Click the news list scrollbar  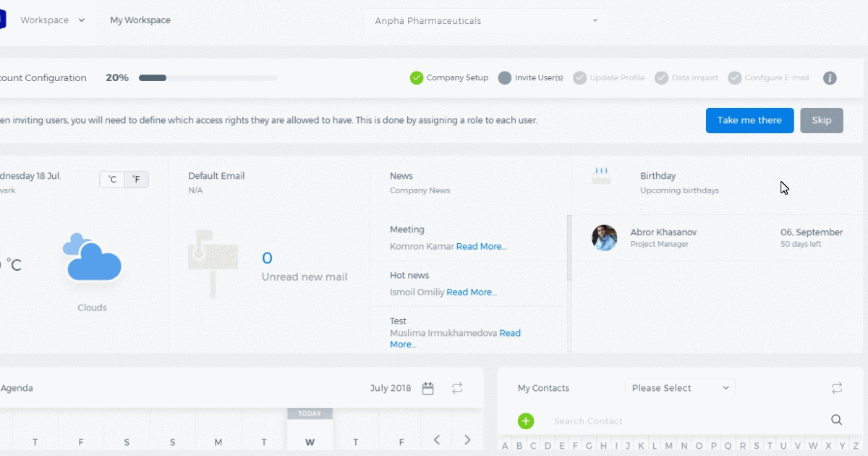pos(569,248)
